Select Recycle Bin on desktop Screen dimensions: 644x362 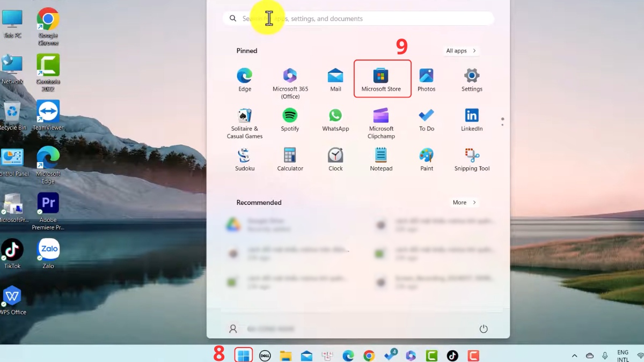point(12,116)
